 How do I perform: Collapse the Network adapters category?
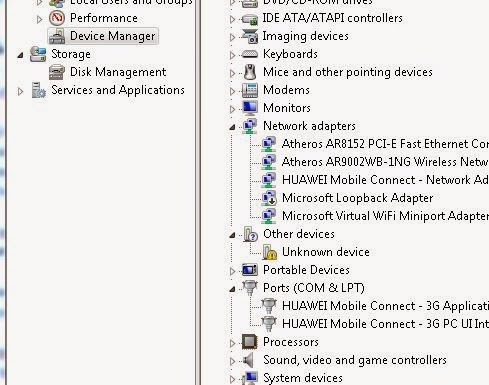coord(232,127)
